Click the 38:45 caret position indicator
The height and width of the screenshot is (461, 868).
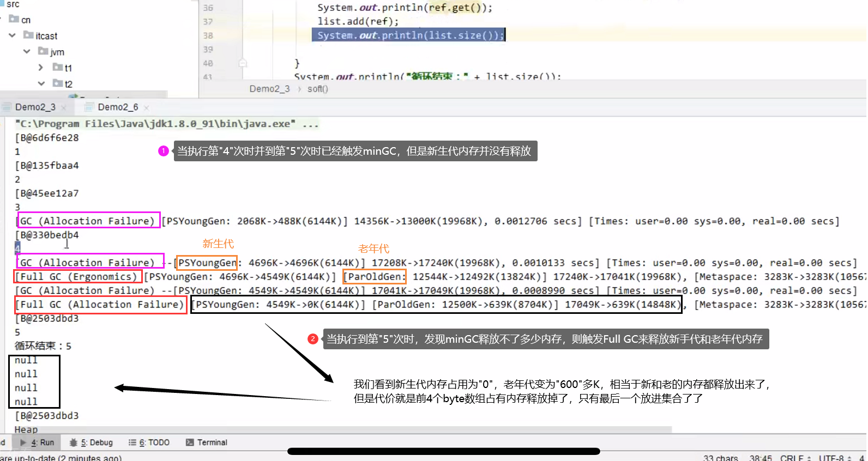[x=761, y=458]
